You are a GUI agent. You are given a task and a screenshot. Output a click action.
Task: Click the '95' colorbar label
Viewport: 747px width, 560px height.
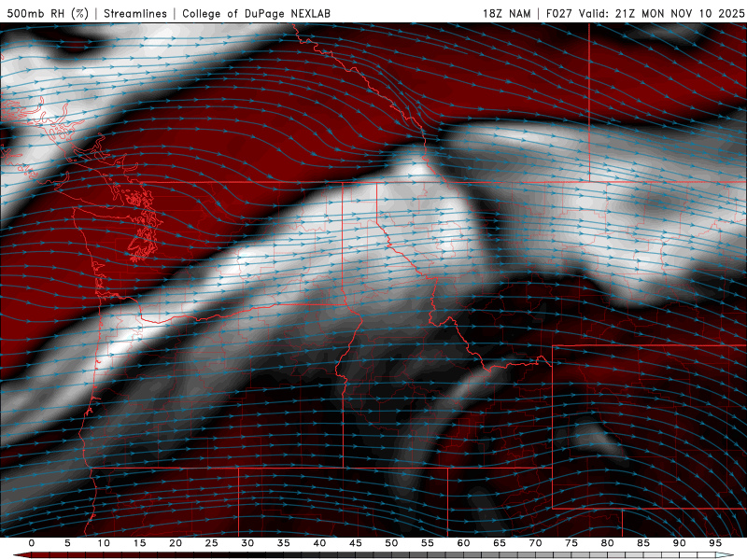click(x=715, y=543)
